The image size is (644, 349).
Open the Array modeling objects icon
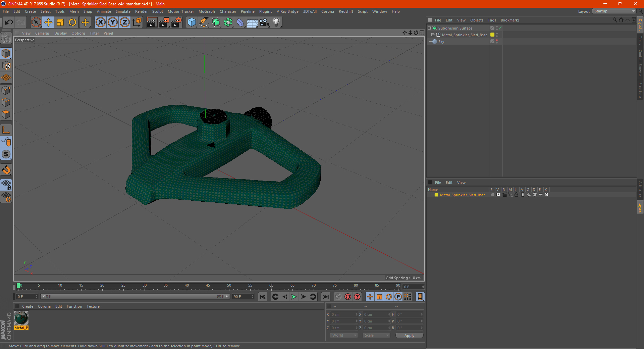(x=228, y=22)
